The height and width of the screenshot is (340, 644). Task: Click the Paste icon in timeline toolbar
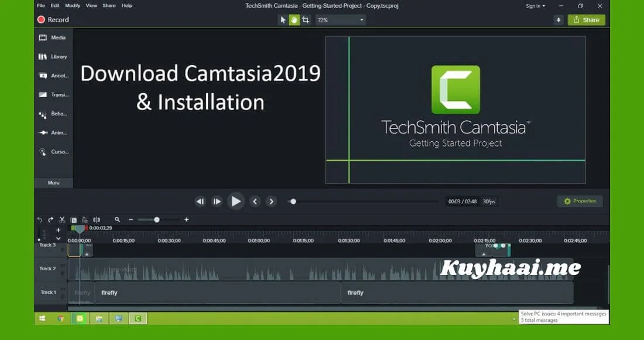click(x=85, y=220)
